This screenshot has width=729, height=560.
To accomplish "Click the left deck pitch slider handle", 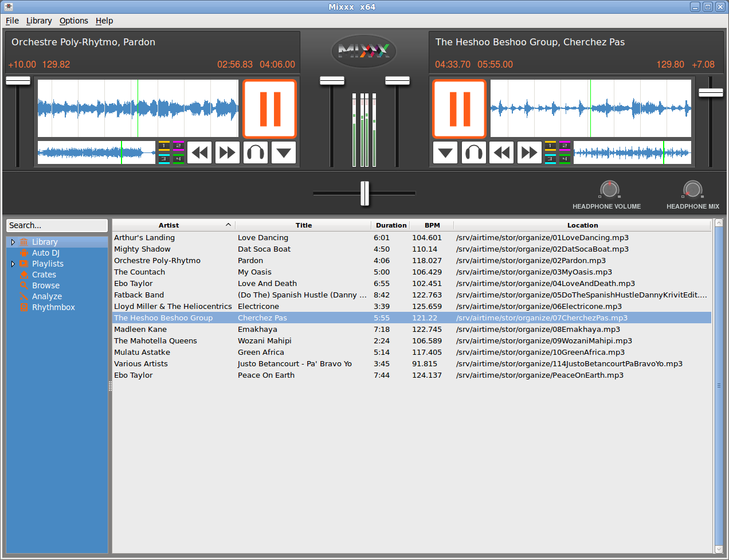I will (x=18, y=81).
